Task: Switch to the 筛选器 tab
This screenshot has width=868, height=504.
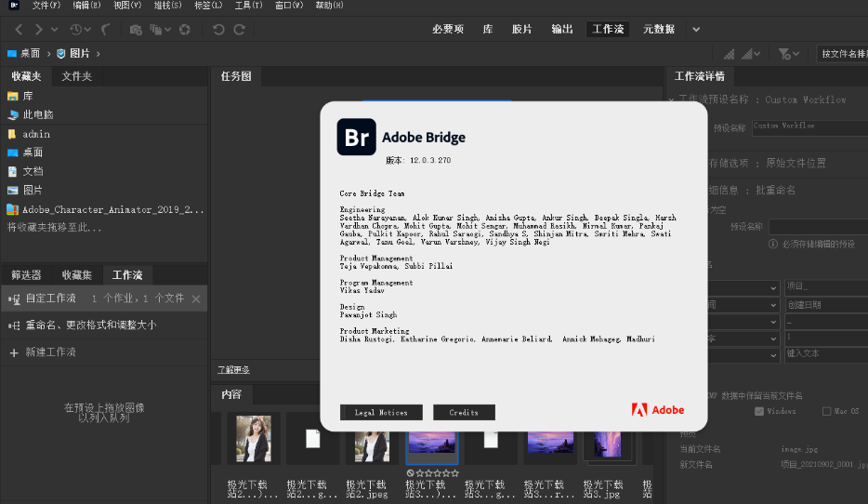Action: point(26,275)
